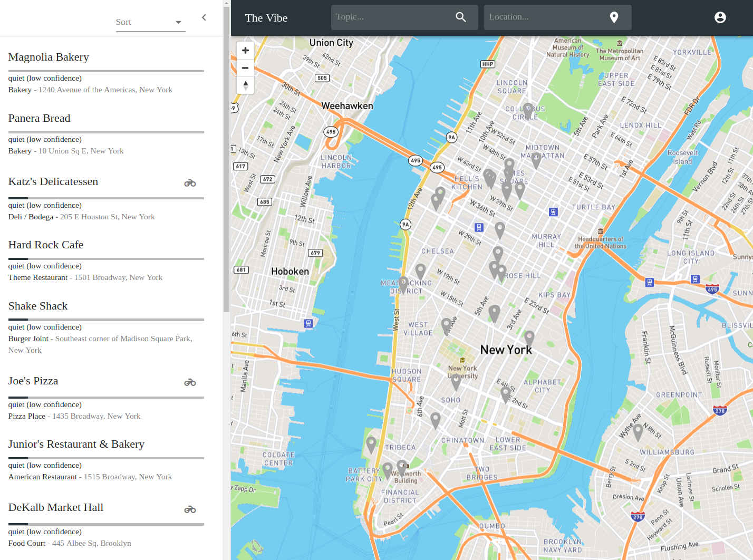This screenshot has width=753, height=560.
Task: Open the DeKalb Market Hall listing
Action: coord(56,507)
